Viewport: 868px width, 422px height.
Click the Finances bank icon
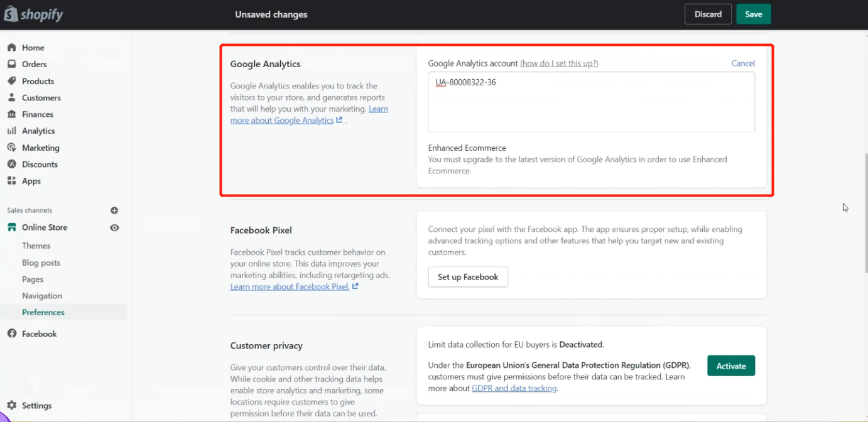(11, 114)
